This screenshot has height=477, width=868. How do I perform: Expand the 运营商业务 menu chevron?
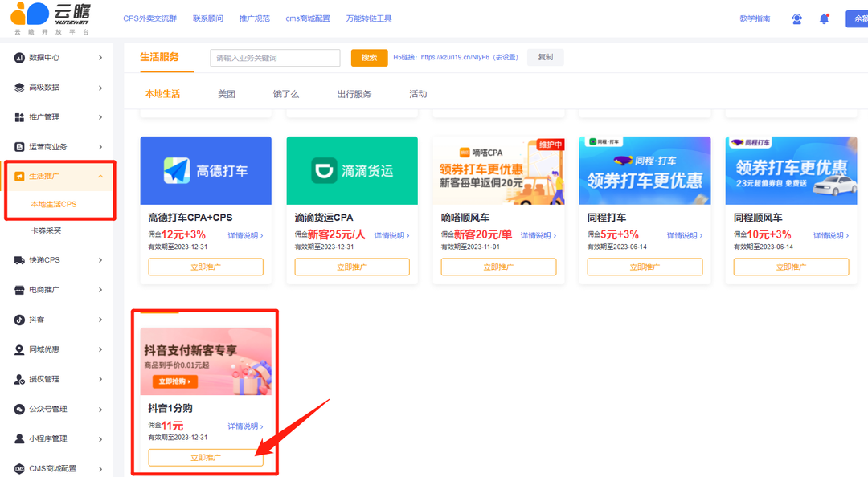(100, 147)
